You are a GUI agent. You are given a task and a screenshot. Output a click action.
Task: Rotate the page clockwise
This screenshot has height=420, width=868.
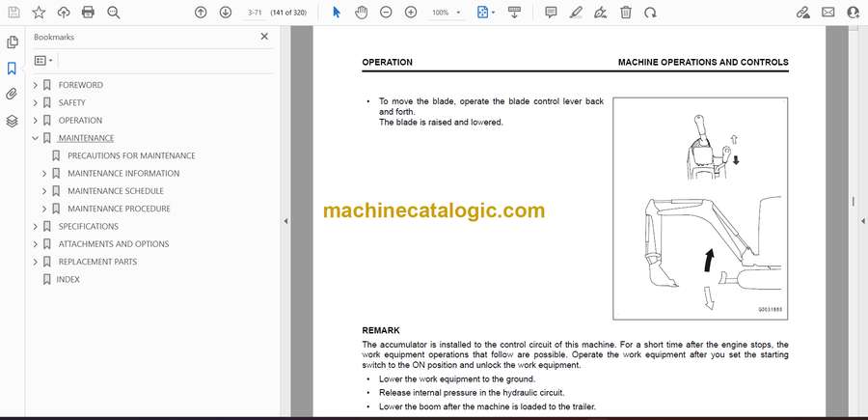pos(650,13)
